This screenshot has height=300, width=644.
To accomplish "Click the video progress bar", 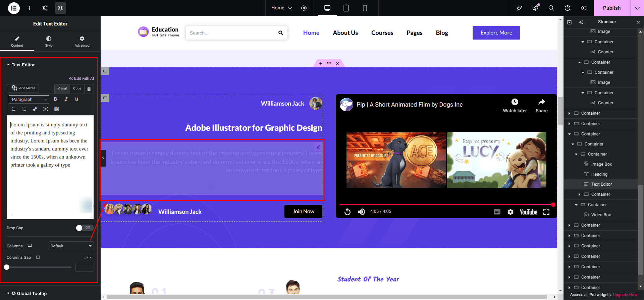I will (x=446, y=204).
